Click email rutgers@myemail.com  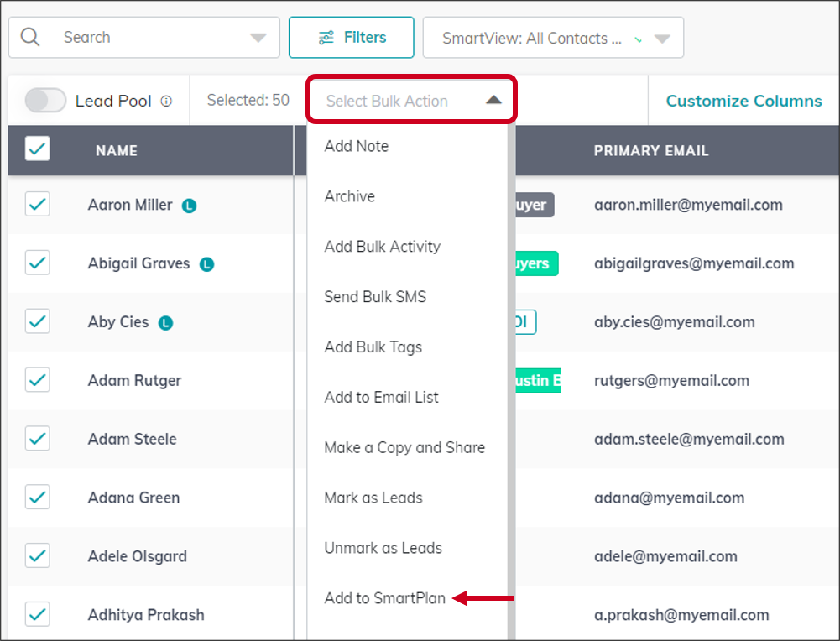pos(672,381)
